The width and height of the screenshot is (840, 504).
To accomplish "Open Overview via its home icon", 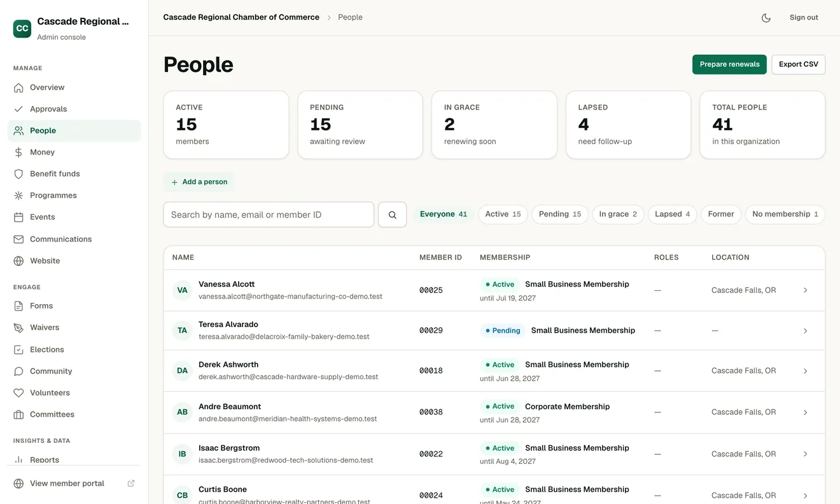I will click(18, 87).
